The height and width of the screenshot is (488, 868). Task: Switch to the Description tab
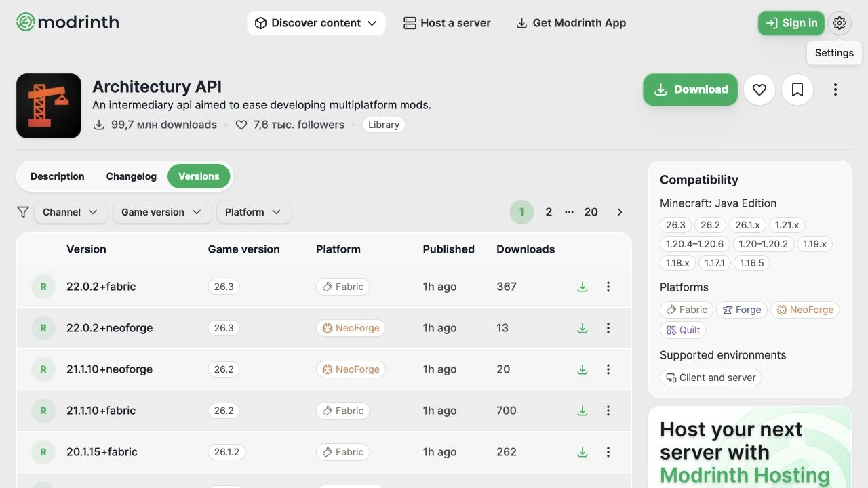point(58,176)
